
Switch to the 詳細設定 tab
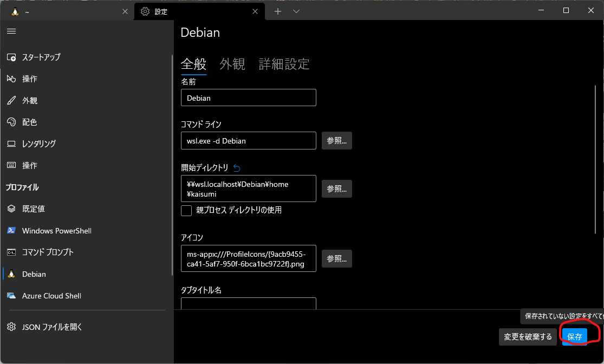[284, 64]
